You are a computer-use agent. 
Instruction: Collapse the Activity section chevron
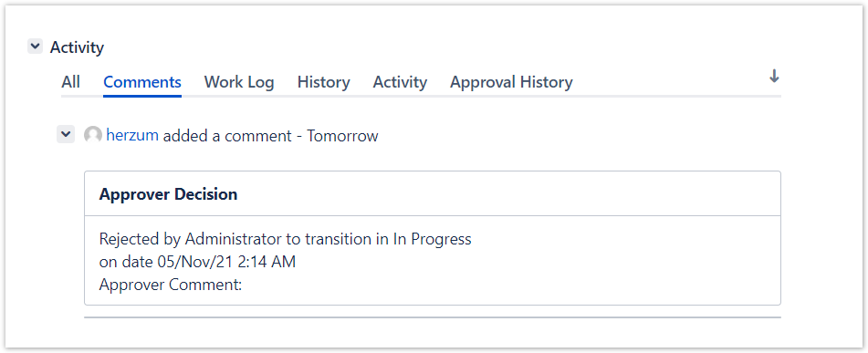pos(35,47)
